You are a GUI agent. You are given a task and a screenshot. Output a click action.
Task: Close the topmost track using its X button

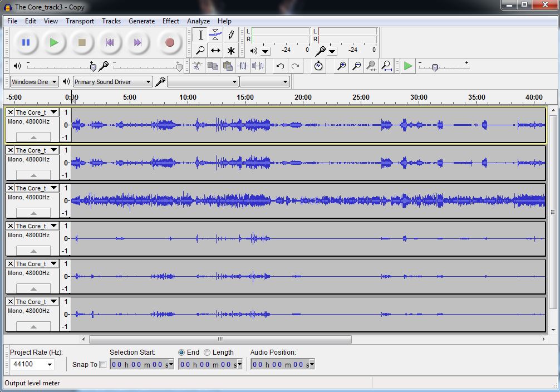point(10,112)
